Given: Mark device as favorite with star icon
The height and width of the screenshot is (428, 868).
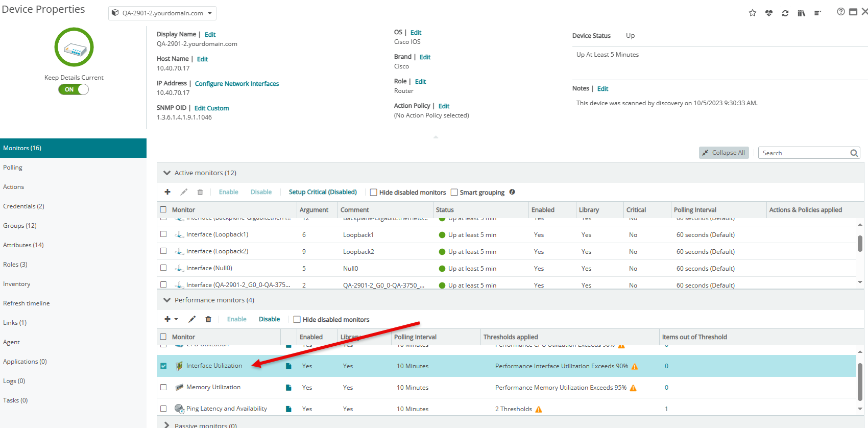Looking at the screenshot, I should click(753, 13).
